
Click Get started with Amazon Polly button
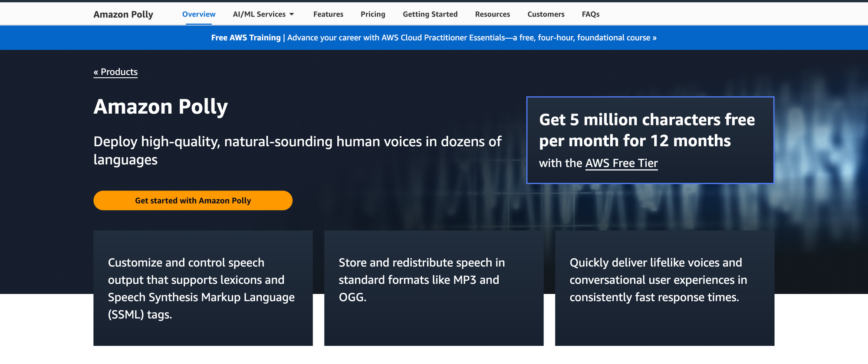point(193,200)
